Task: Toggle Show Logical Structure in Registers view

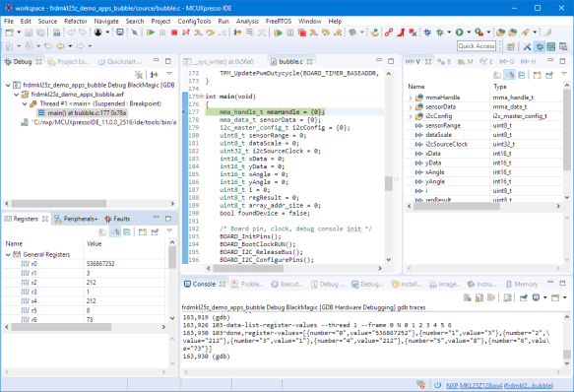Action: click(x=115, y=231)
